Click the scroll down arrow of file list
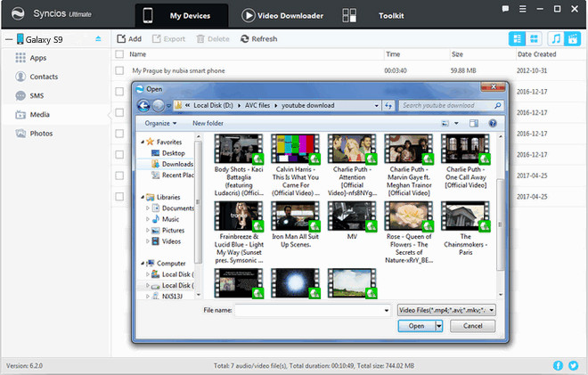The image size is (588, 375). point(500,295)
